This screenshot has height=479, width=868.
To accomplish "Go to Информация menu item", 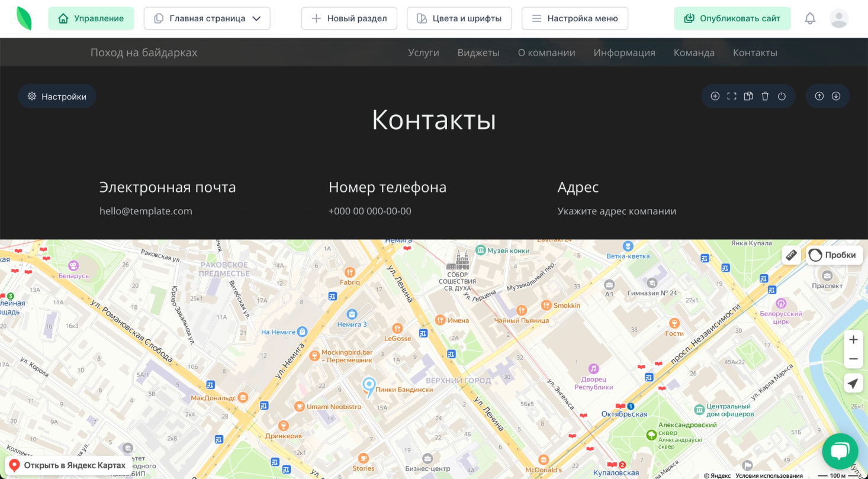I will point(625,53).
